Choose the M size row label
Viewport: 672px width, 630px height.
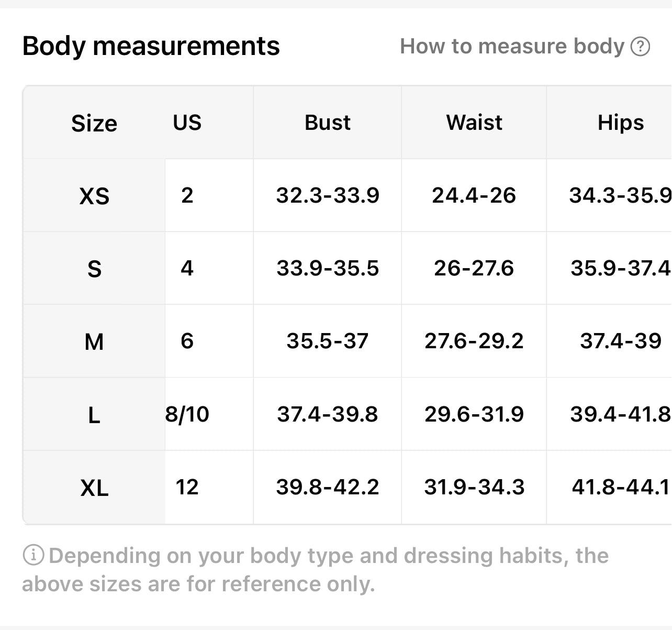(94, 342)
